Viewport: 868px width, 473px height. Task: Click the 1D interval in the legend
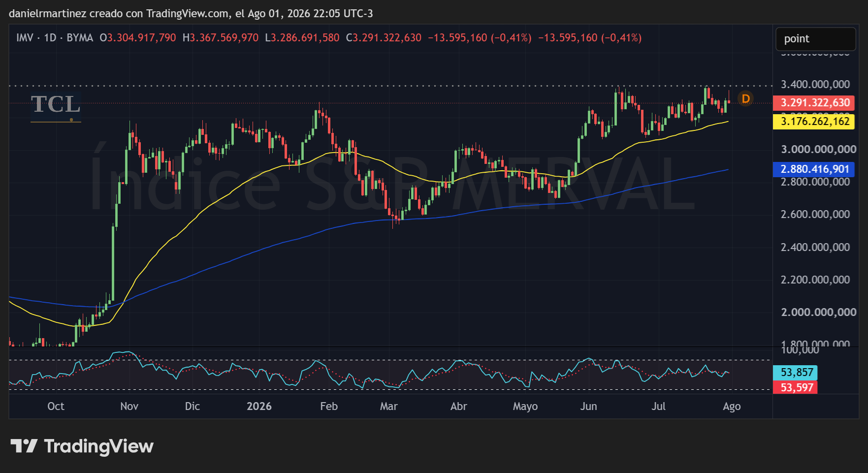point(50,38)
